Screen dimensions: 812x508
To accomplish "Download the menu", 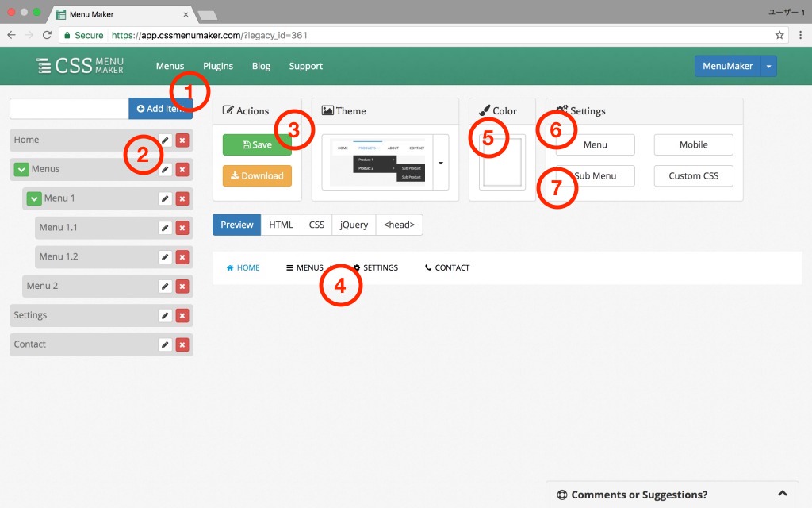I will 257,175.
